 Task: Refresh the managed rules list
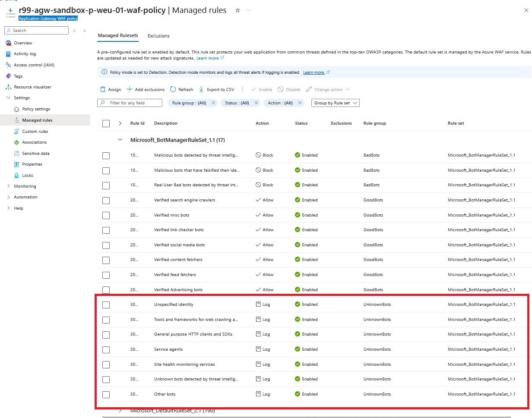[x=173, y=90]
